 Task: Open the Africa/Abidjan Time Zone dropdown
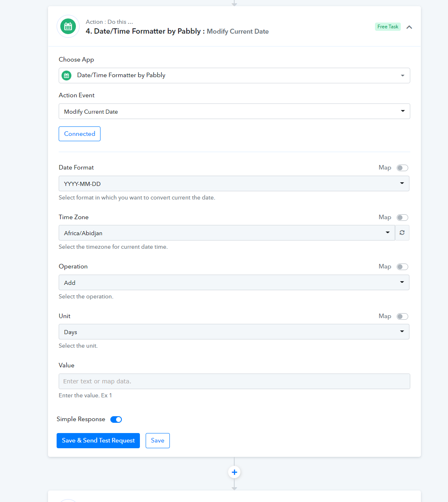point(227,233)
